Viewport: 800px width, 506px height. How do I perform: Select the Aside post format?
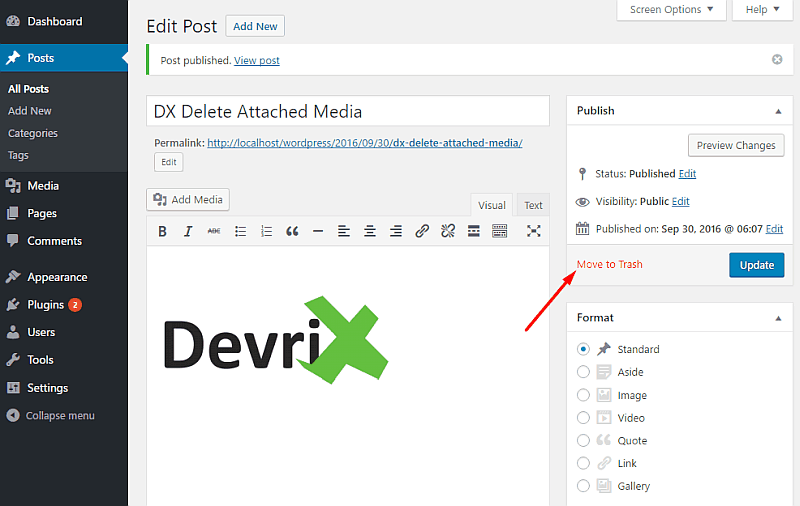(584, 372)
